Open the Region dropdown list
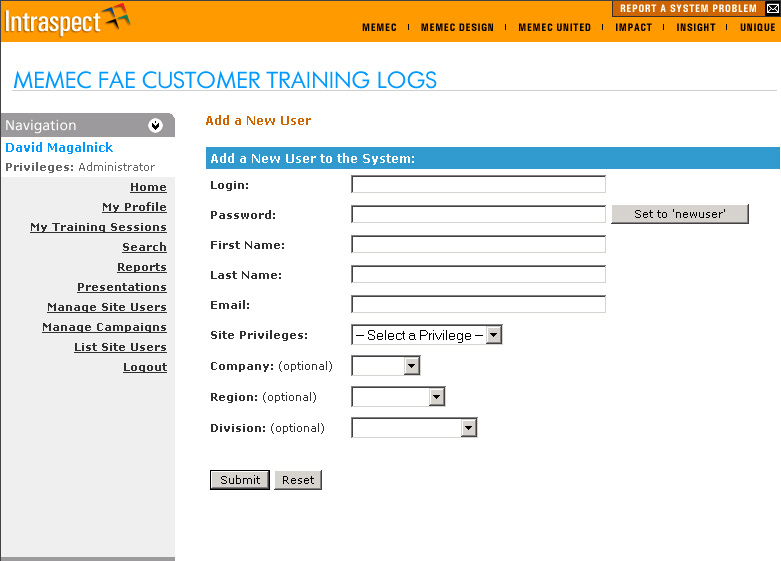This screenshot has width=781, height=561. [x=398, y=397]
